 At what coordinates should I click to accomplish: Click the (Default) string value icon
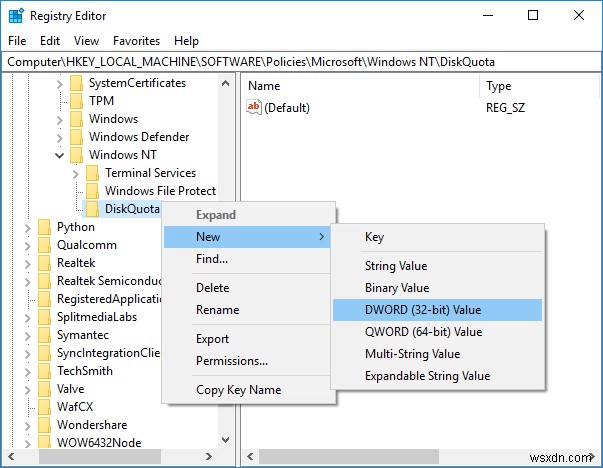pyautogui.click(x=254, y=108)
